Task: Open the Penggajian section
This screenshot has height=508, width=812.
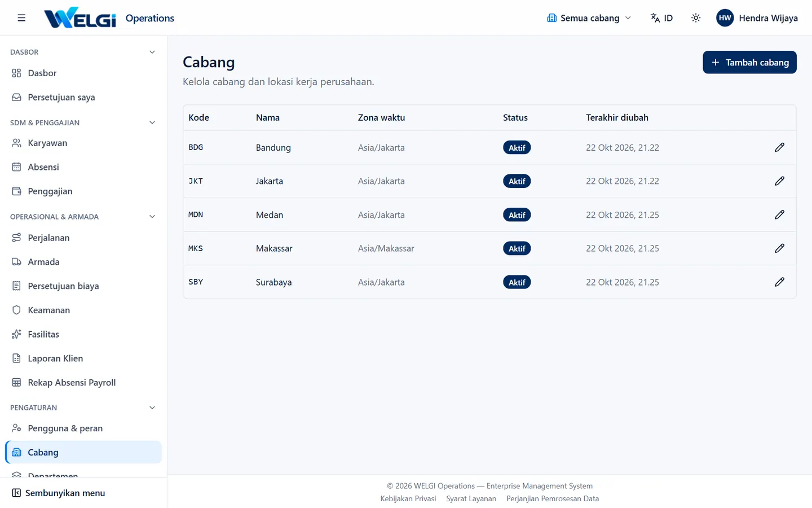Action: pos(83,191)
